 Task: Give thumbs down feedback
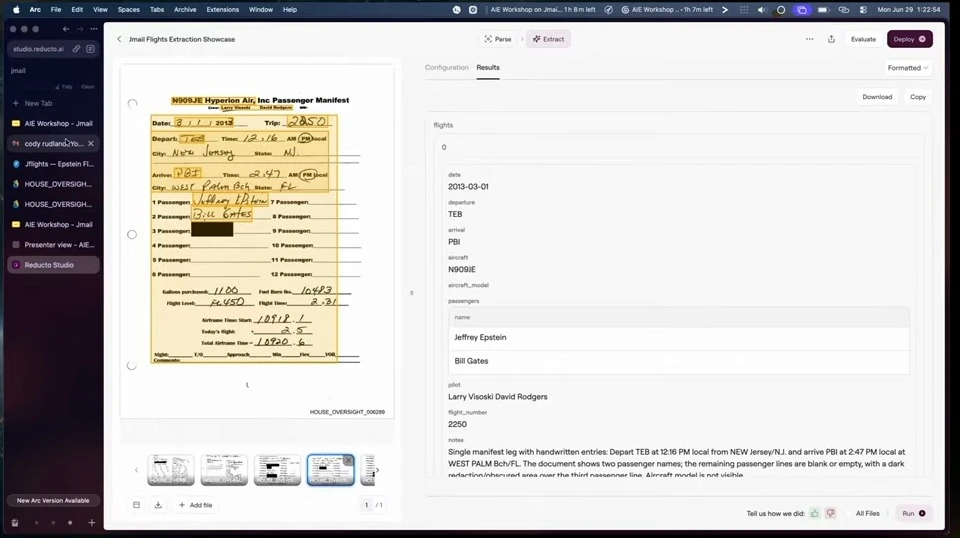tap(830, 514)
